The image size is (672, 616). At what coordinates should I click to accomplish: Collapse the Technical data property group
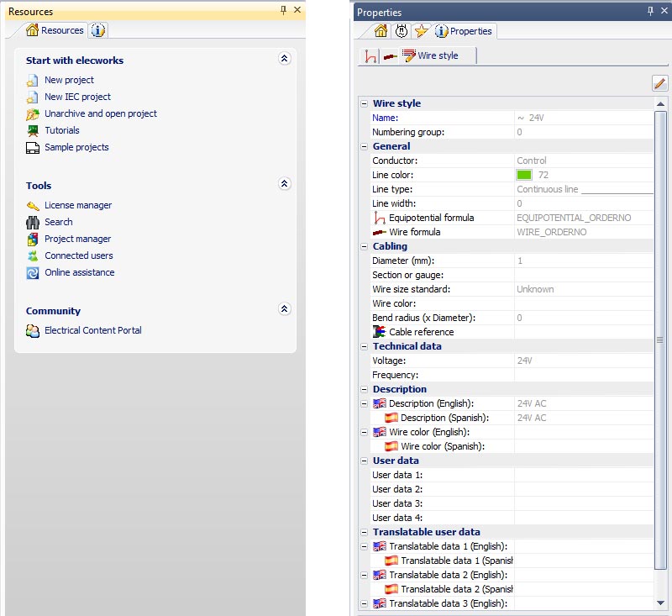click(x=365, y=346)
